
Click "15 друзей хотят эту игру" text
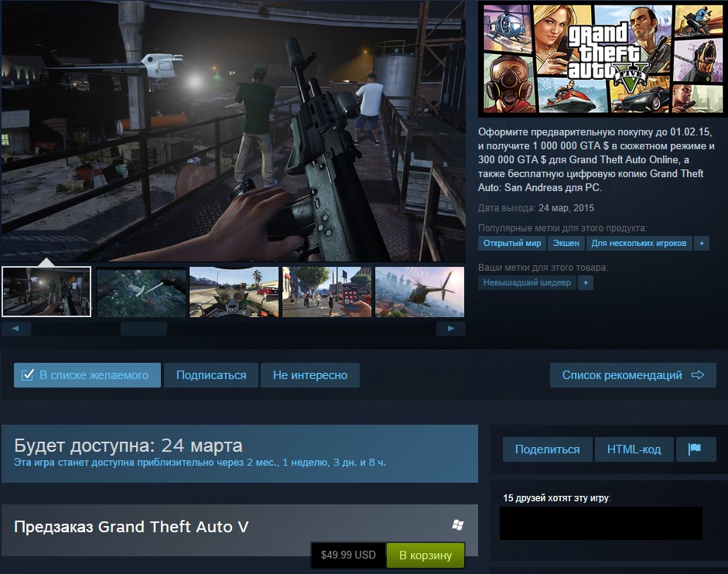pos(556,498)
